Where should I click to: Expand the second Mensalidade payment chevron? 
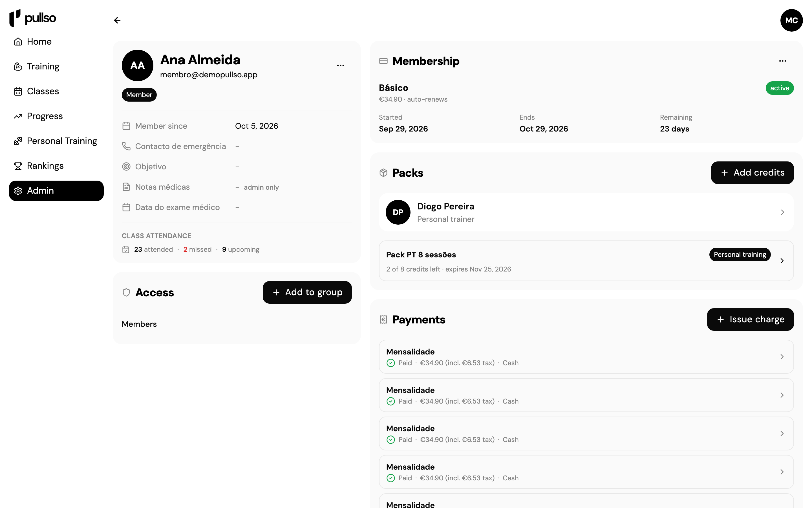[782, 395]
